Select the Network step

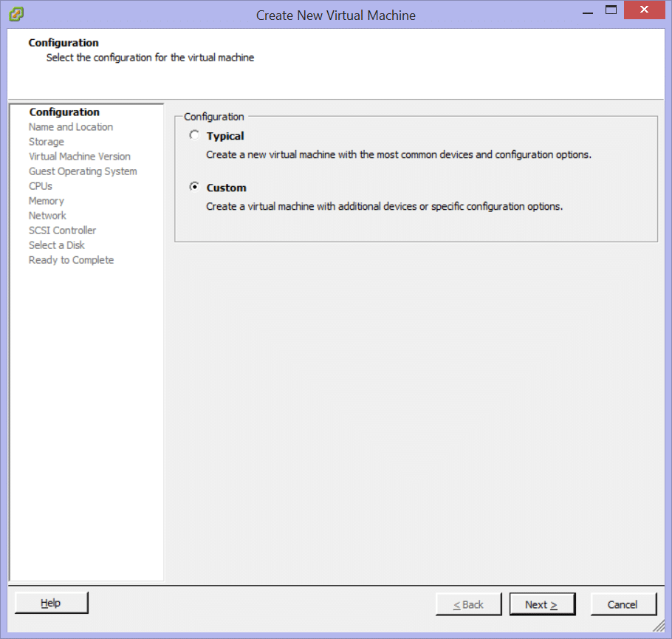click(47, 216)
